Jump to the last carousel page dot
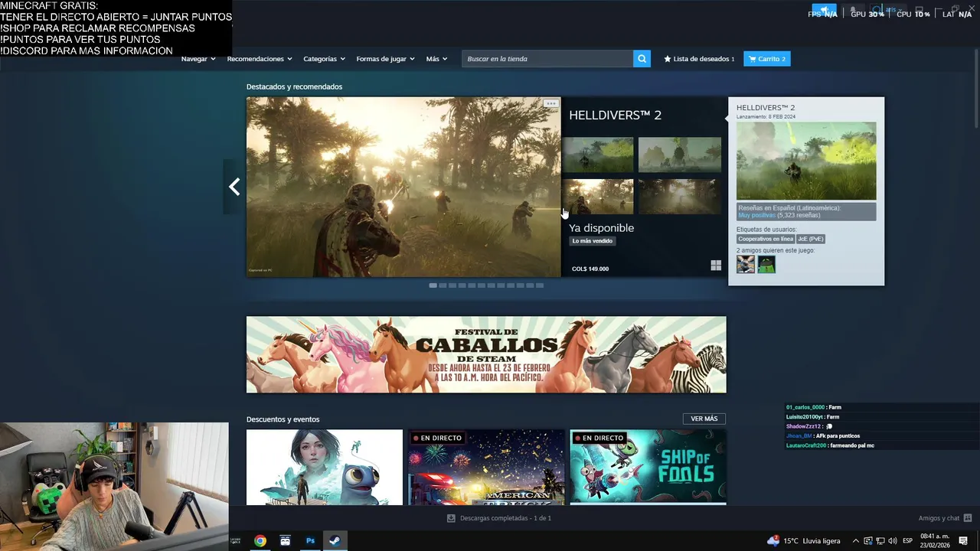 (x=540, y=285)
